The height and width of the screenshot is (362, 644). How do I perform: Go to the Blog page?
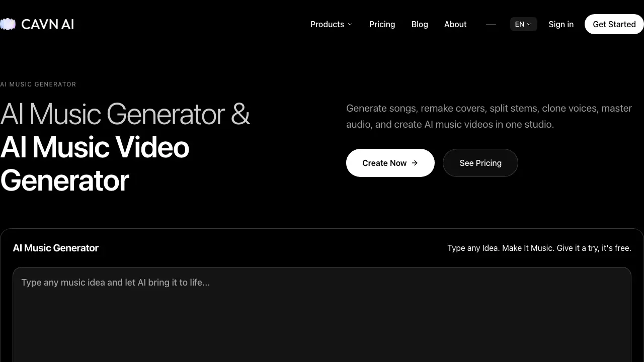[420, 24]
